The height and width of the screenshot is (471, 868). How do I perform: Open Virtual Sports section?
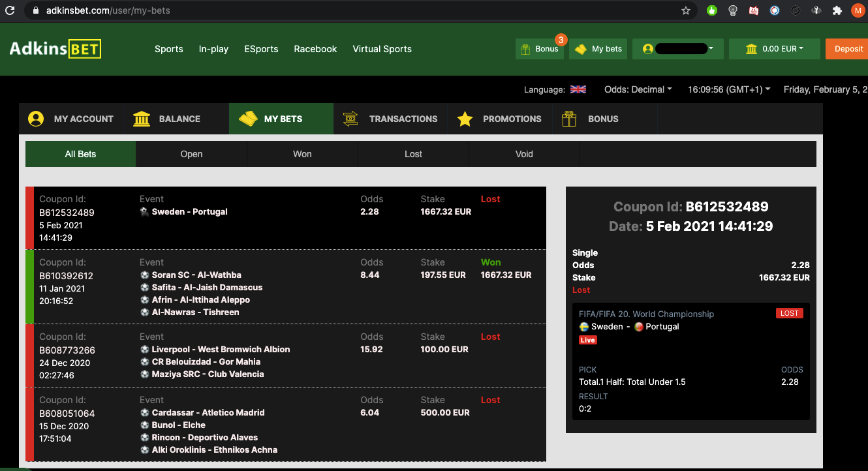tap(382, 49)
